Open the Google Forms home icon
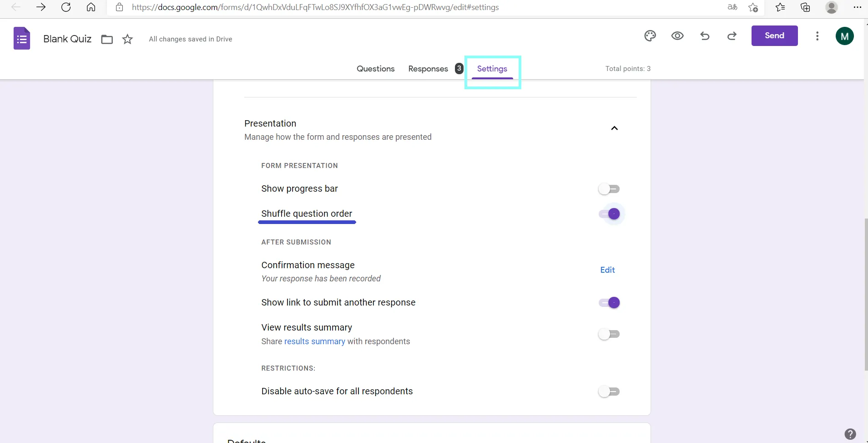The height and width of the screenshot is (443, 868). point(22,39)
